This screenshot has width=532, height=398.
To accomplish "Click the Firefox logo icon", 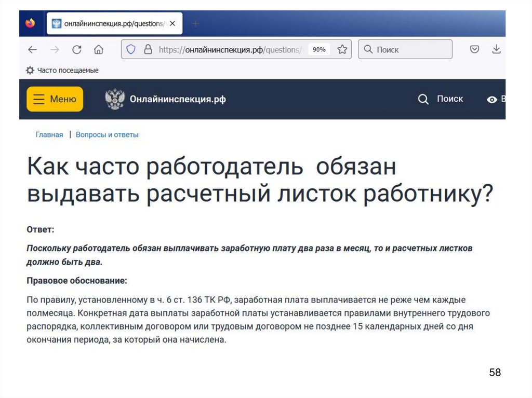I will click(30, 23).
